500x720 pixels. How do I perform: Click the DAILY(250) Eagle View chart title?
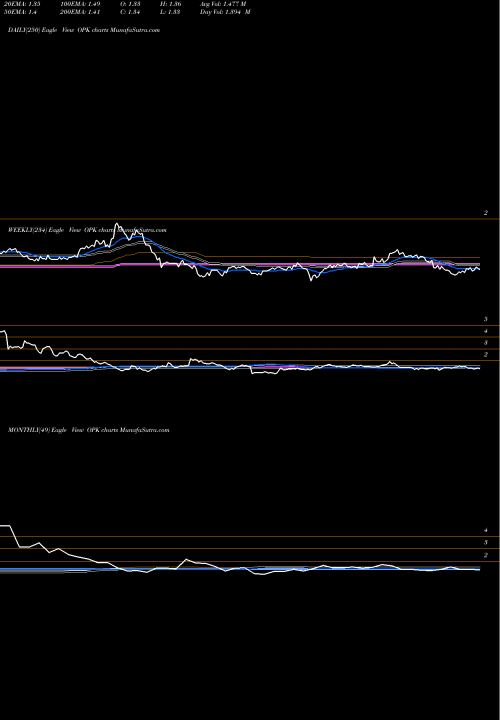click(x=84, y=30)
